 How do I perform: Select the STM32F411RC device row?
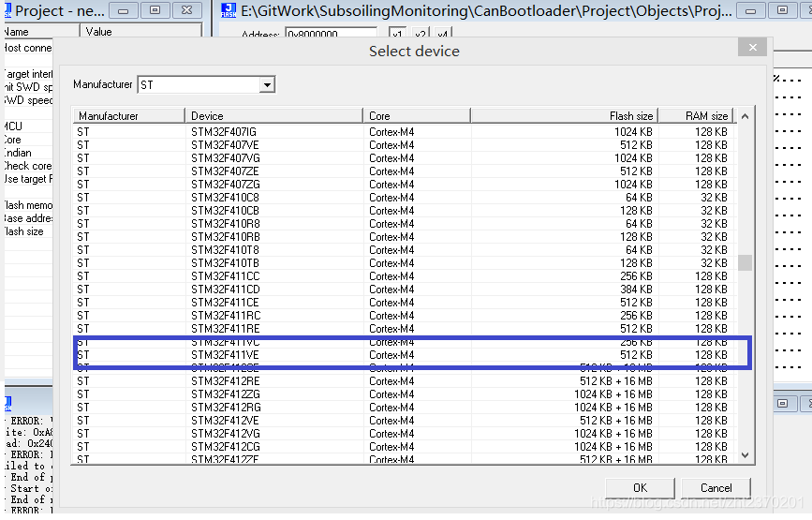(x=404, y=316)
